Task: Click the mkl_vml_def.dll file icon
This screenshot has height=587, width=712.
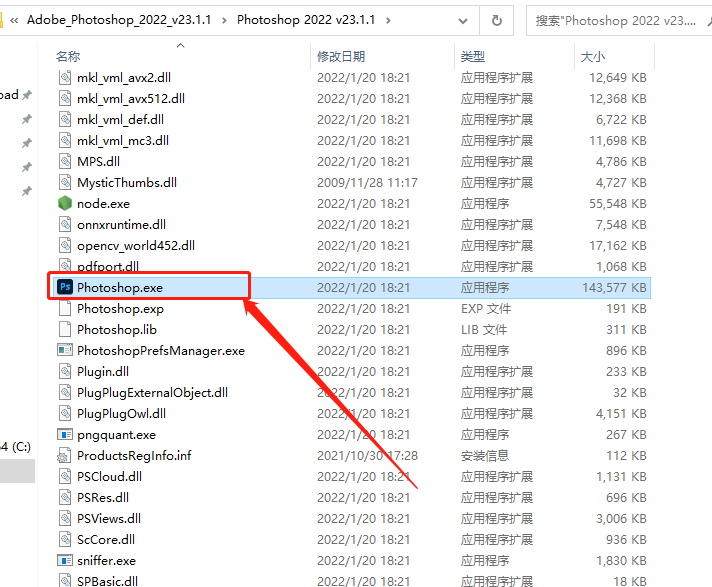Action: [x=65, y=119]
